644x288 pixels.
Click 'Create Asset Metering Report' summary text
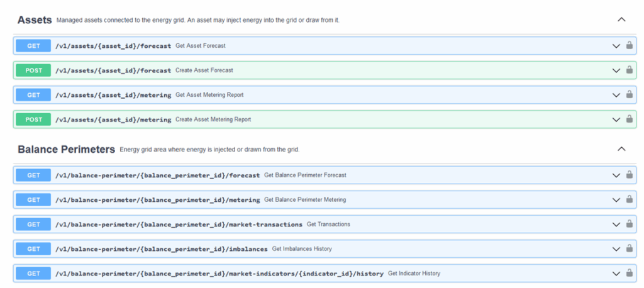pos(213,119)
